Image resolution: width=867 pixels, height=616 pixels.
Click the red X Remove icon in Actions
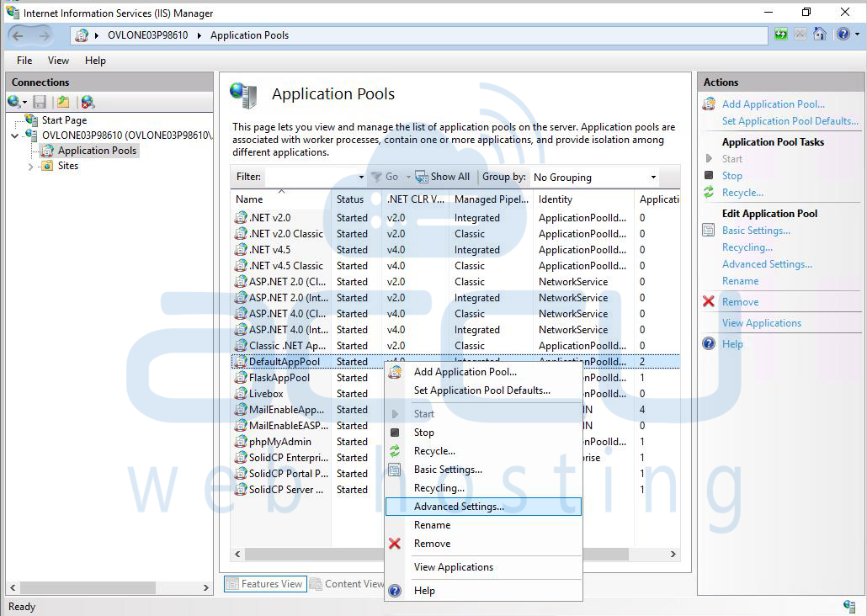pyautogui.click(x=708, y=301)
